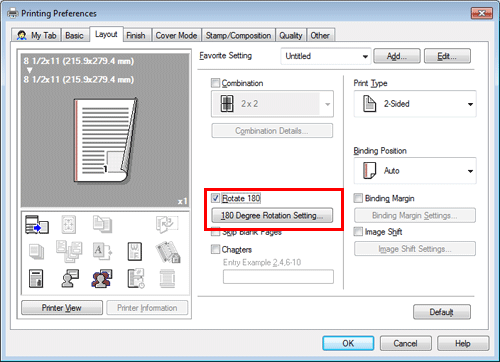
Task: Uncheck the Rotate 180 checkbox
Action: coord(216,198)
